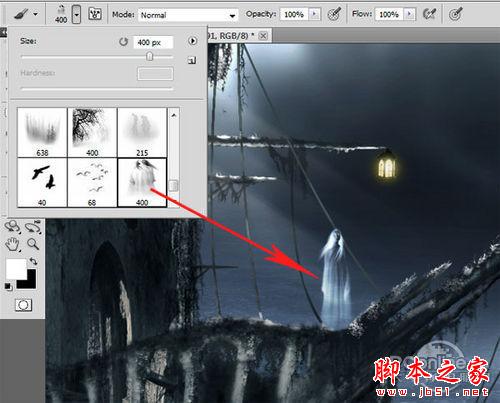Open the Opacity slider arrow
This screenshot has height=403, width=500.
click(x=314, y=14)
